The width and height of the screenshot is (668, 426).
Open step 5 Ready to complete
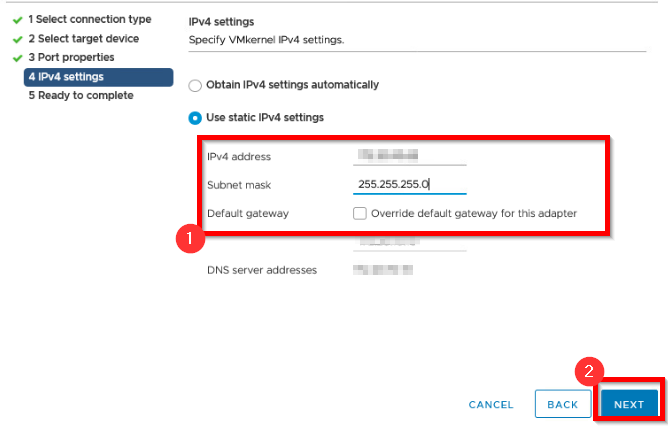pyautogui.click(x=81, y=95)
